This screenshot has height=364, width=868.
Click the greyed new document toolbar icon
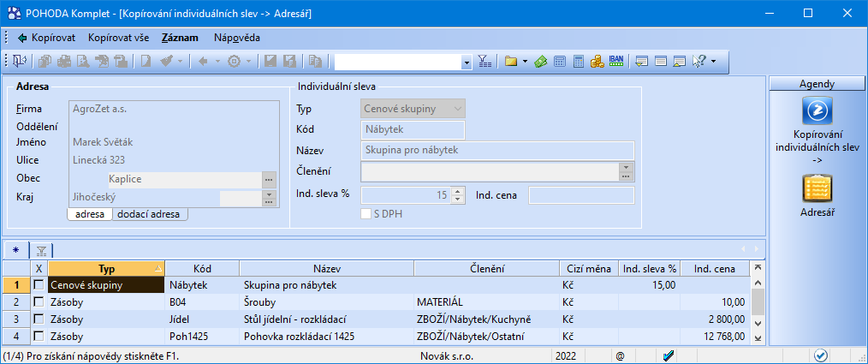(x=146, y=62)
